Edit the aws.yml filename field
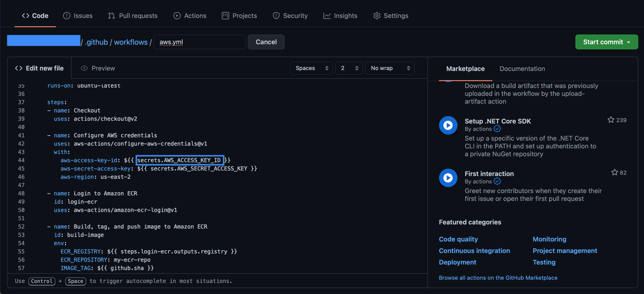Image resolution: width=644 pixels, height=294 pixels. pyautogui.click(x=200, y=42)
